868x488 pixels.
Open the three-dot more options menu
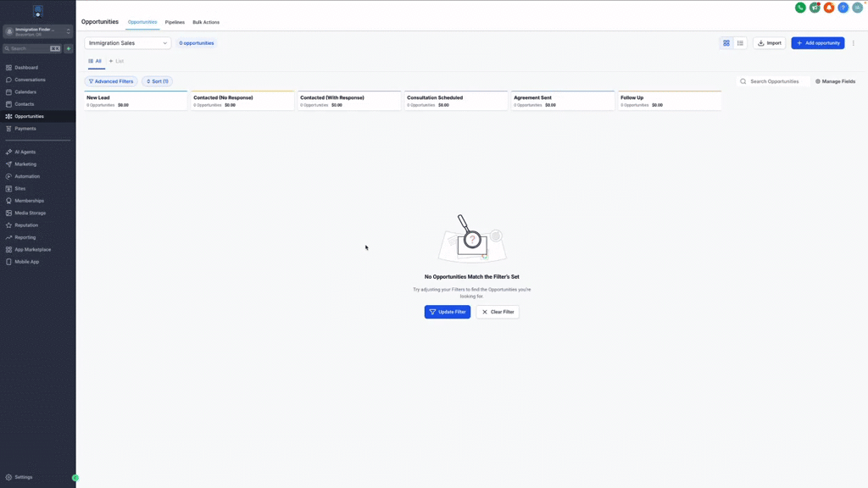(854, 43)
